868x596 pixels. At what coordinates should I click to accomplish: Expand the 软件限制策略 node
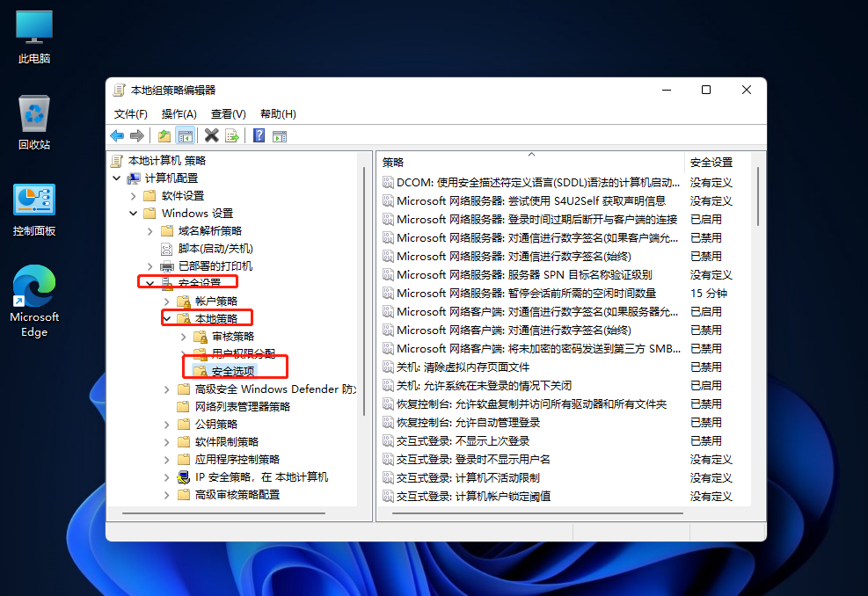pos(166,442)
